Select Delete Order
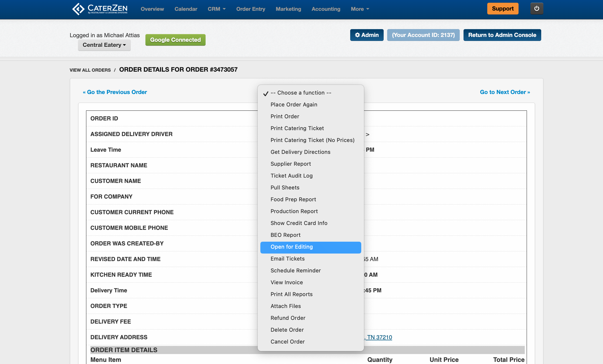603x364 pixels. pyautogui.click(x=311, y=330)
